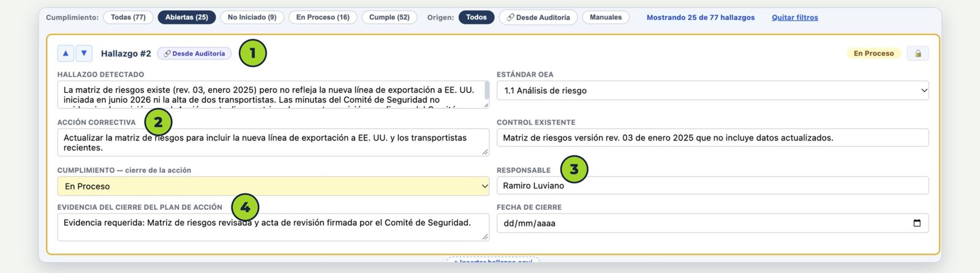This screenshot has height=273, width=980.
Task: Click the lock icon on Hallazgo #2
Action: tap(918, 53)
